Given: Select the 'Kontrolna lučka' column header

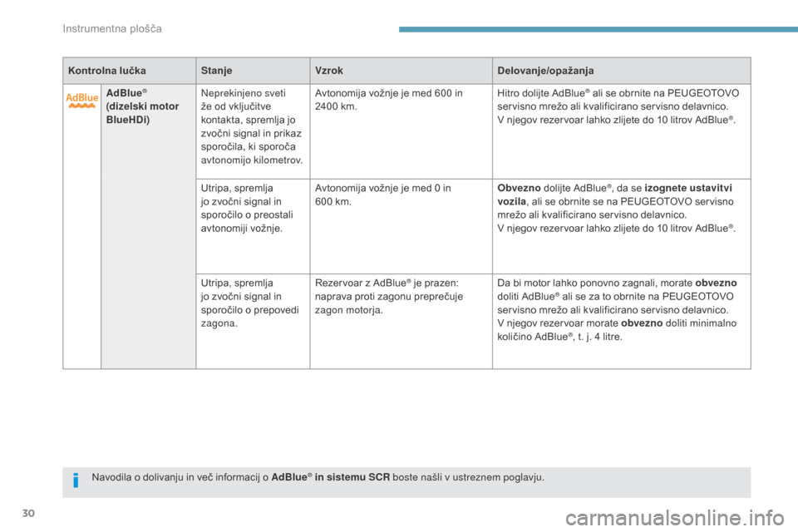Looking at the screenshot, I should click(x=130, y=71).
